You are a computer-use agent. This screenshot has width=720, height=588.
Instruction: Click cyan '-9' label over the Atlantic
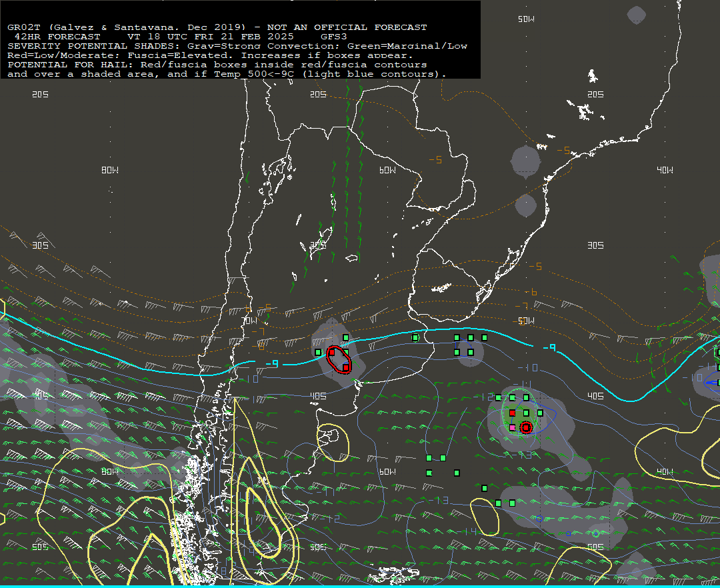coord(549,348)
